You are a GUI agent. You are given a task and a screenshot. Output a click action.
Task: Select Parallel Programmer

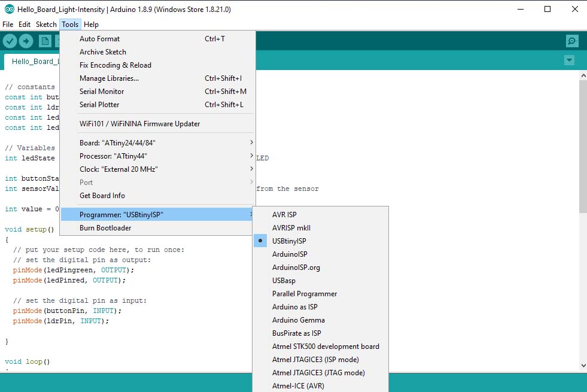point(321,293)
